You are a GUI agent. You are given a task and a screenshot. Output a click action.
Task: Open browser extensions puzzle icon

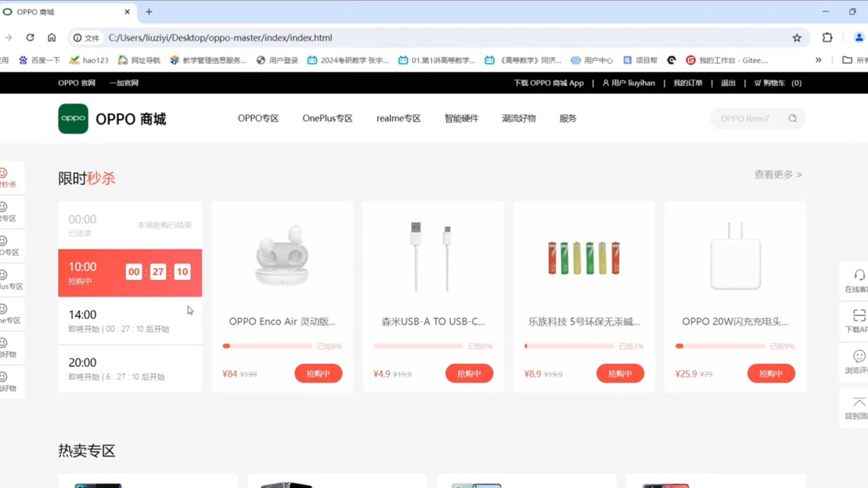827,38
